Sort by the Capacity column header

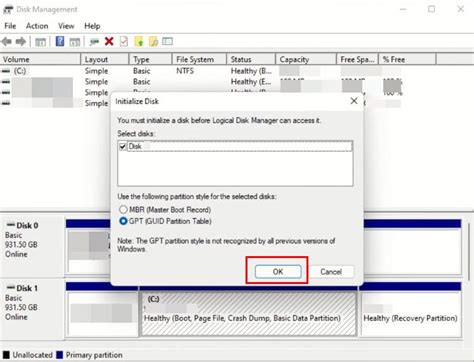coord(306,59)
